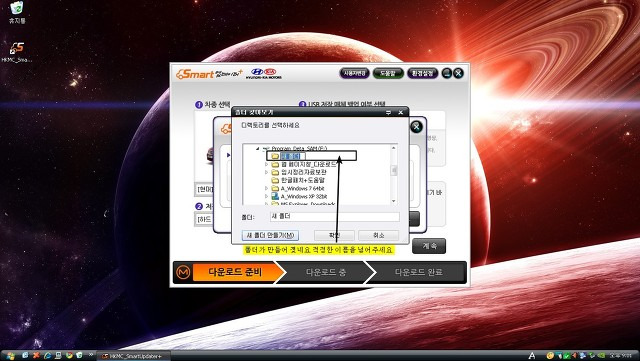The height and width of the screenshot is (361, 640).
Task: Select the 다운로드 중 step tab
Action: click(x=326, y=272)
